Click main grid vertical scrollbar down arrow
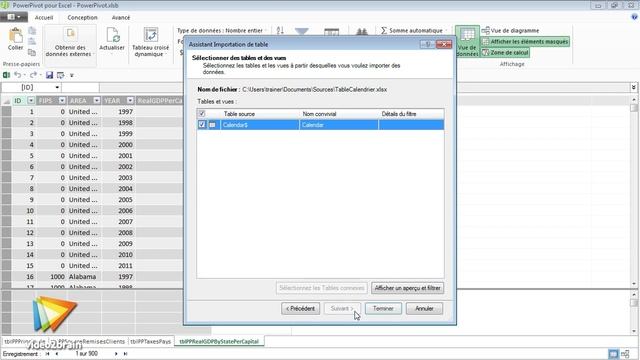The width and height of the screenshot is (640, 360). click(633, 284)
